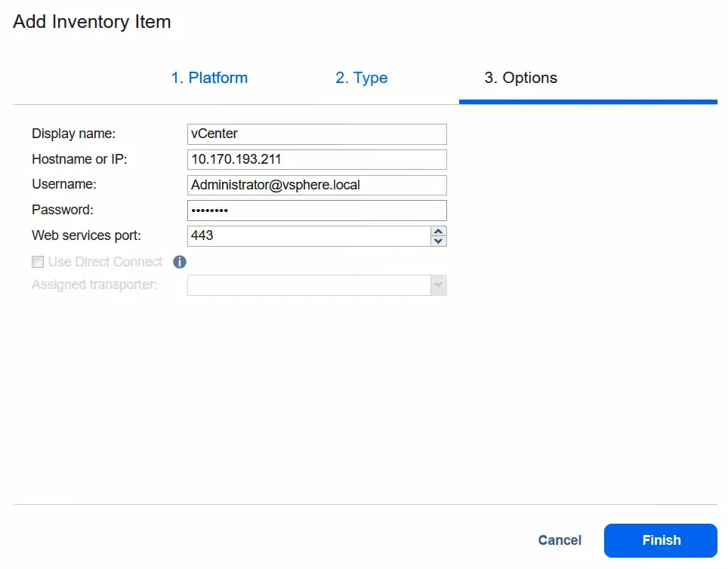
Task: Enable the Use Direct Connect checkbox
Action: tap(38, 262)
